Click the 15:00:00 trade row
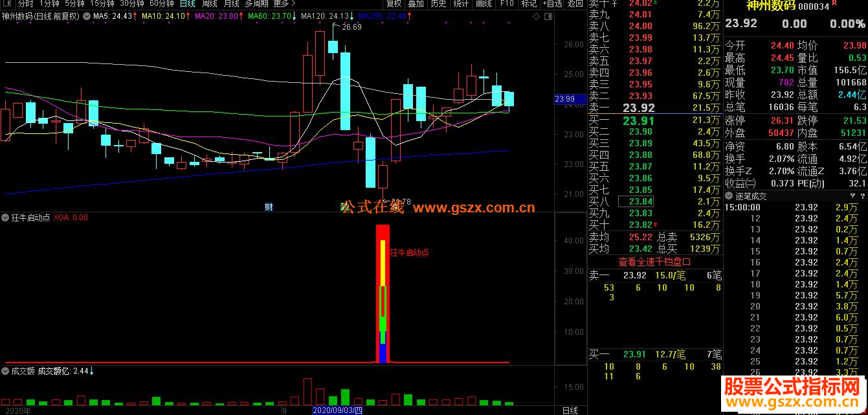The height and width of the screenshot is (415, 868). coord(796,207)
